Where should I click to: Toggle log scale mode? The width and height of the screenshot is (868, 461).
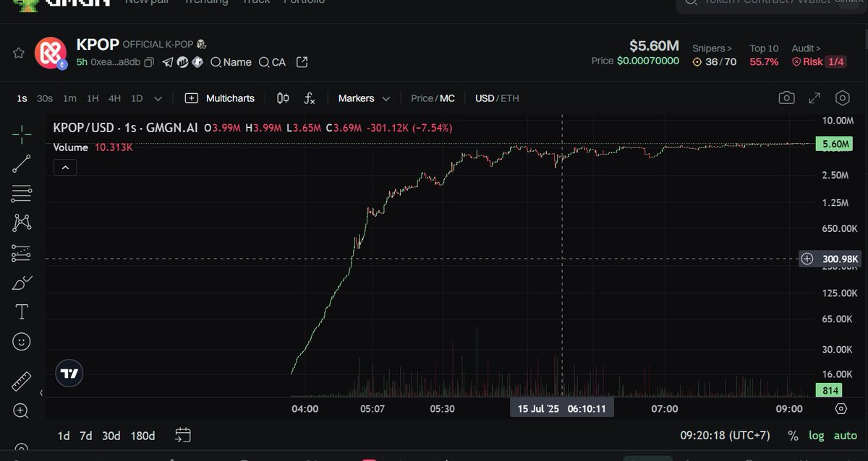816,436
